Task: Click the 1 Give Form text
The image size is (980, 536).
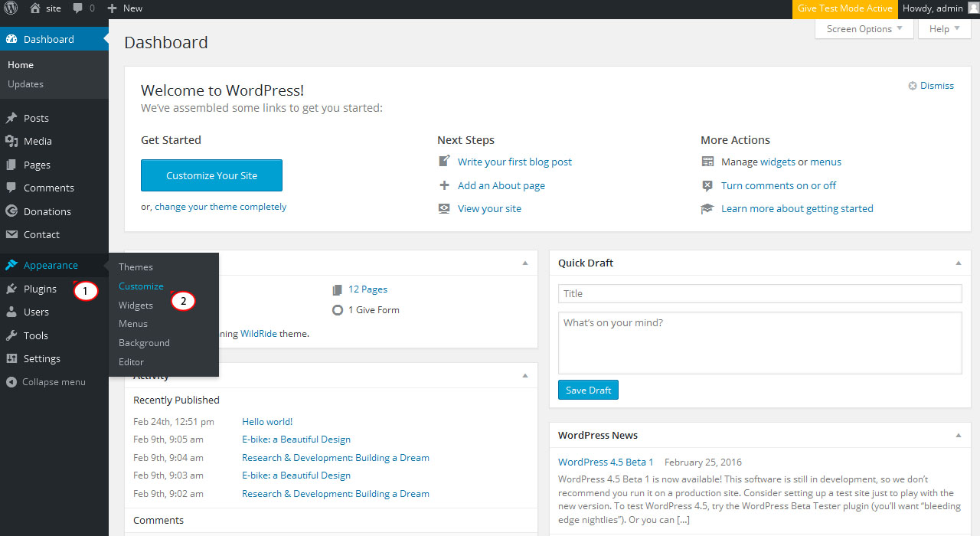Action: point(374,310)
